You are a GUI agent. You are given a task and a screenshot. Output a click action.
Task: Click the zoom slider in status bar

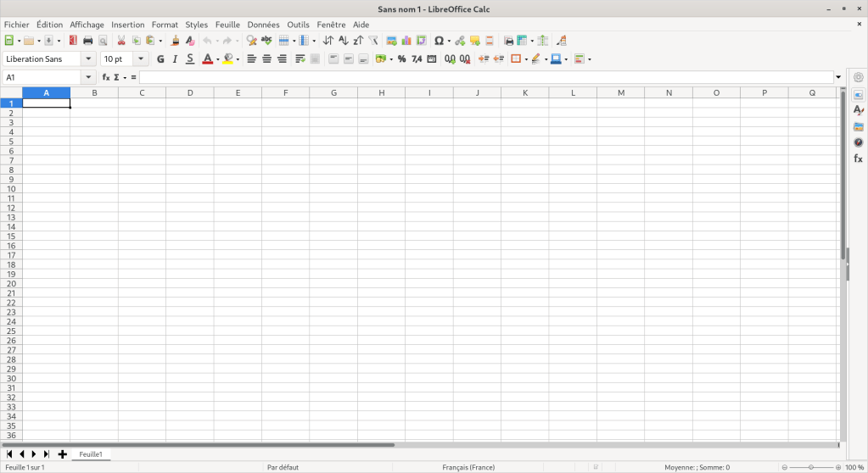811,467
